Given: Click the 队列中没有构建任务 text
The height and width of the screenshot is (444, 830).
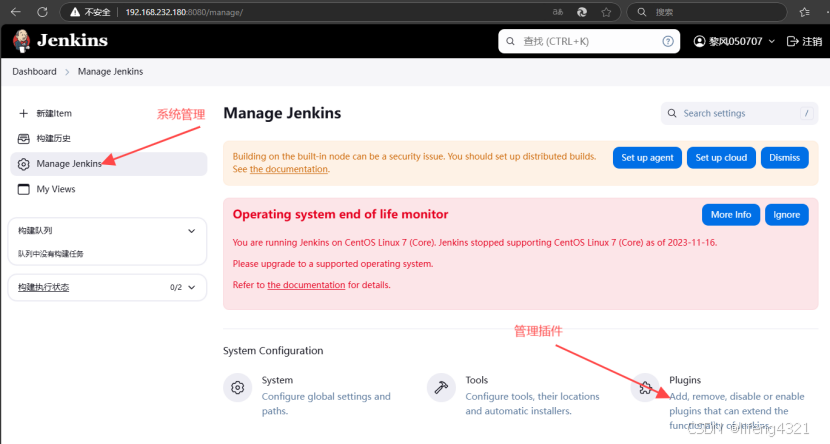Looking at the screenshot, I should pyautogui.click(x=51, y=254).
